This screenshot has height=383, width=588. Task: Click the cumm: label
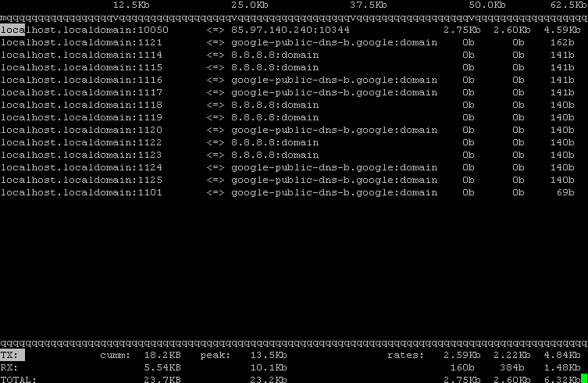click(x=116, y=355)
